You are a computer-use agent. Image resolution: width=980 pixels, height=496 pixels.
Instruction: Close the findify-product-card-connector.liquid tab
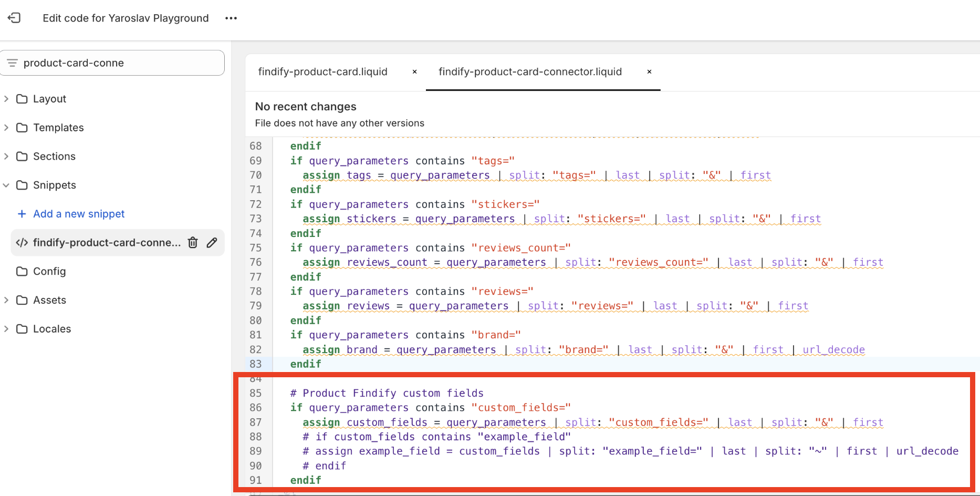(x=649, y=71)
